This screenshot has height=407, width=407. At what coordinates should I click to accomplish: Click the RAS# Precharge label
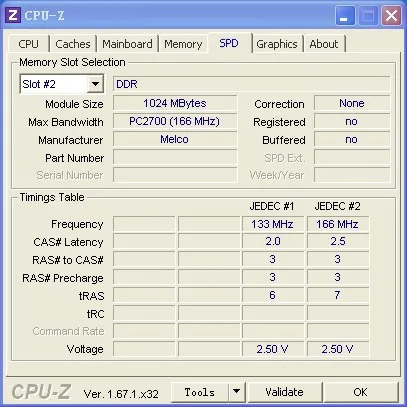tap(63, 278)
